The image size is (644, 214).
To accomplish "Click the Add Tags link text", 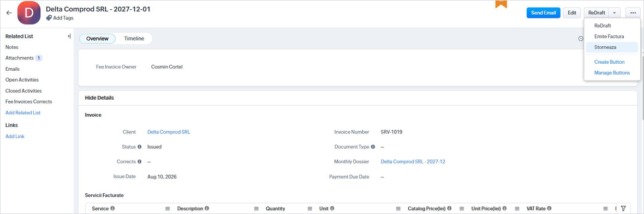I will pyautogui.click(x=63, y=18).
